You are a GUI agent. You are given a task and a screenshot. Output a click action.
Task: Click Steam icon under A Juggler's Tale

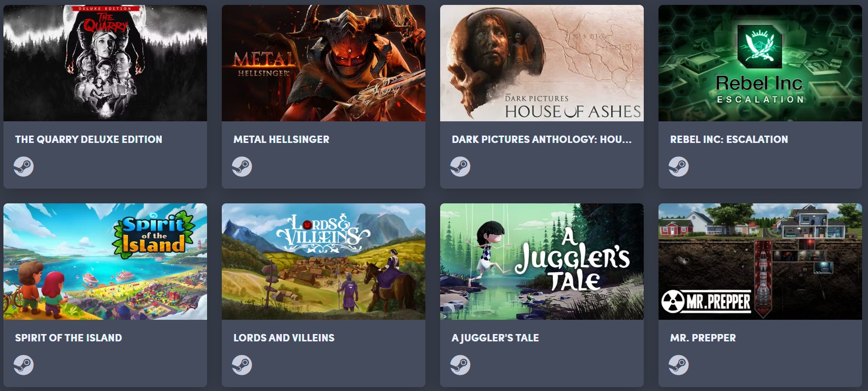[x=460, y=365]
